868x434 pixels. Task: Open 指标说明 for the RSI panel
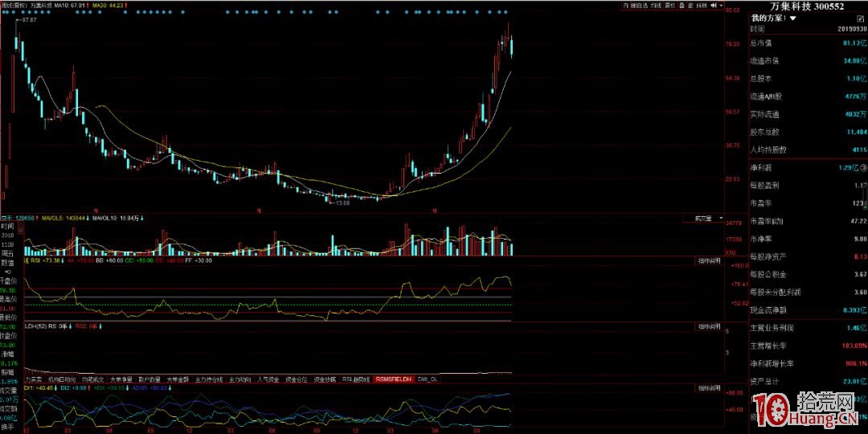709,260
